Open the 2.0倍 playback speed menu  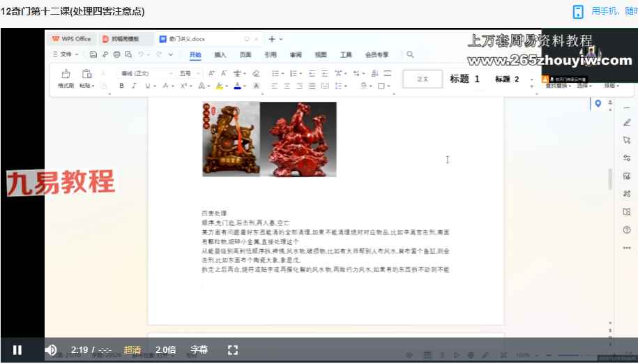(166, 350)
